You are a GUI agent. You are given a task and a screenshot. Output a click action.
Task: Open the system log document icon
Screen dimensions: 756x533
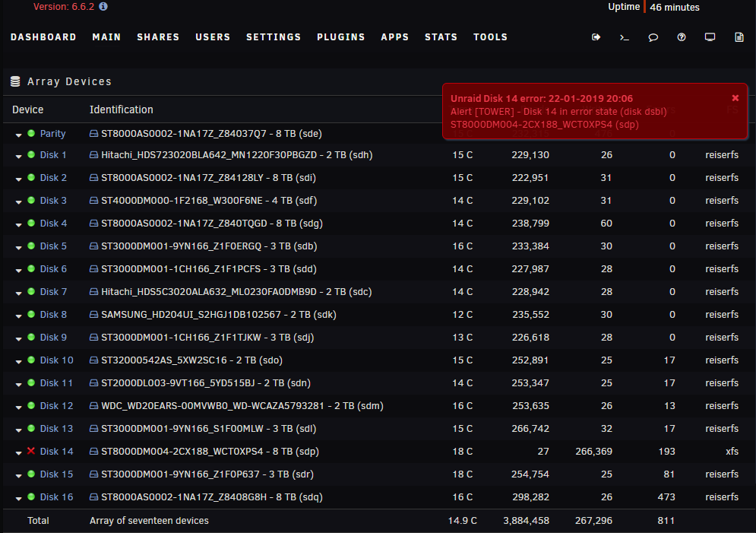tap(739, 37)
